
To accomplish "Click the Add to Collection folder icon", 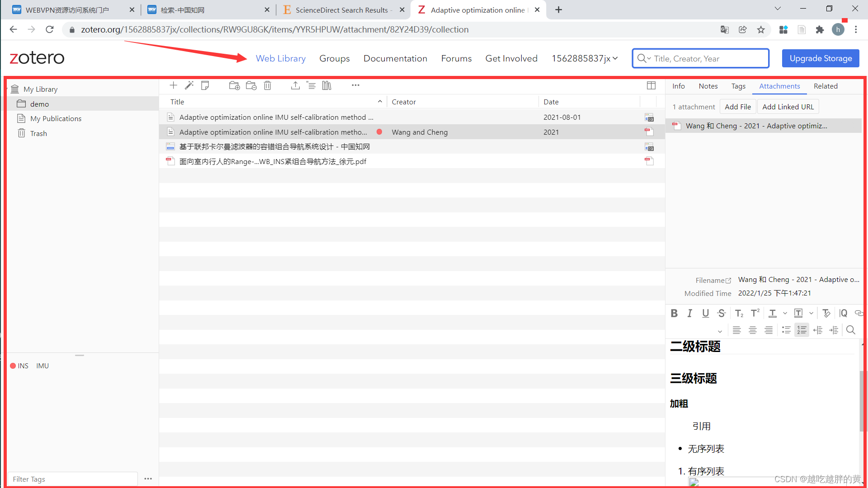I will point(234,85).
